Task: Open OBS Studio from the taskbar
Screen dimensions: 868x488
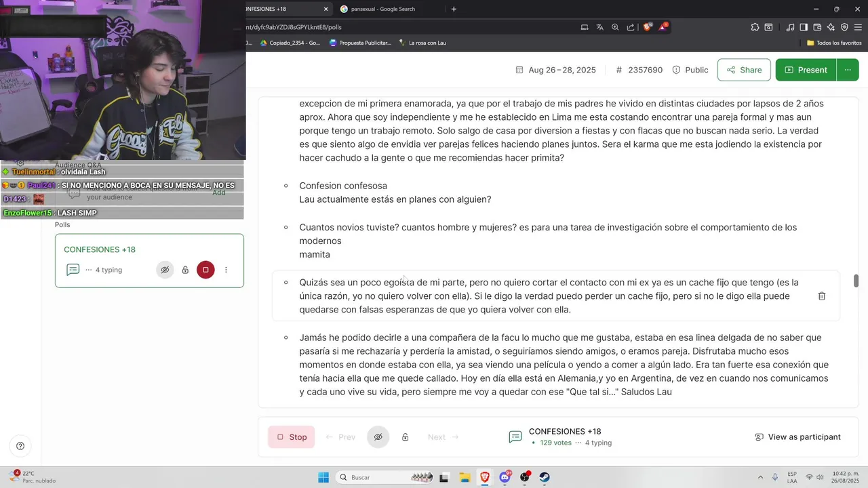Action: 525,477
